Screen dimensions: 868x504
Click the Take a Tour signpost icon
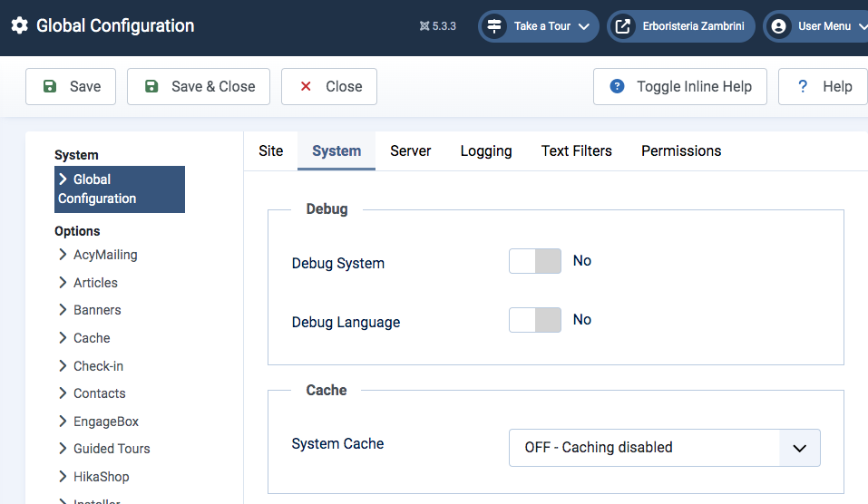pos(494,26)
